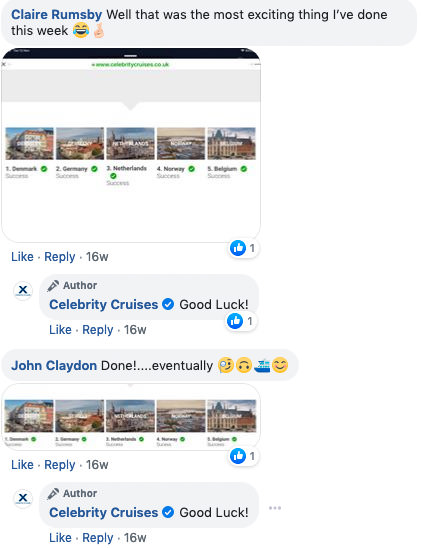421x548 pixels.
Task: Open first Celebrity Cruises avatar icon
Action: [23, 290]
